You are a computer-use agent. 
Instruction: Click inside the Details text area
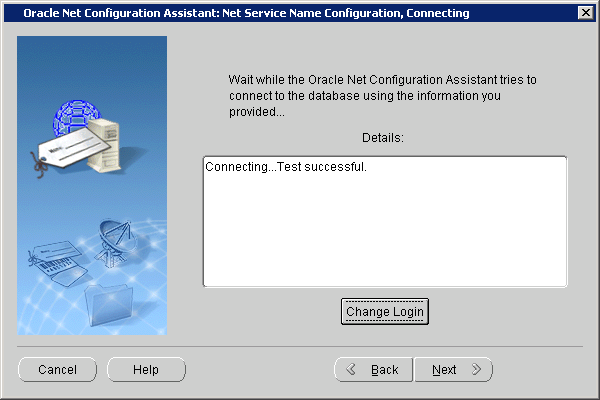[385, 230]
